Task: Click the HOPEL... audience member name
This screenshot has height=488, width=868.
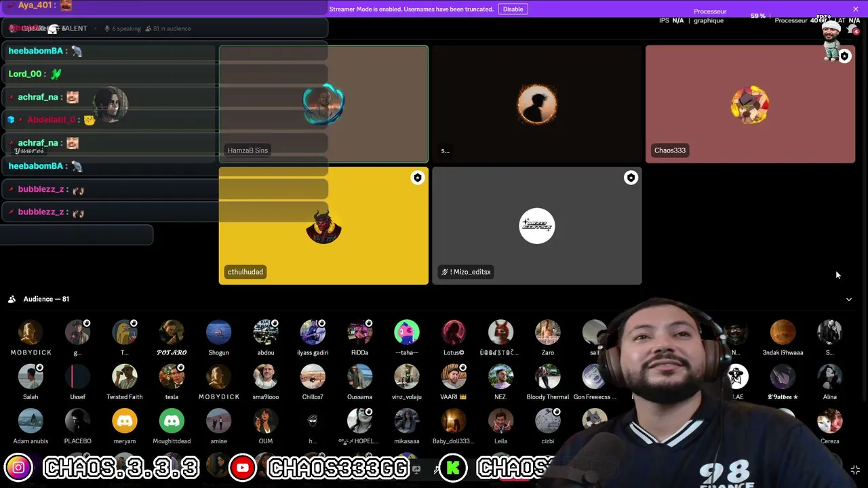Action: click(359, 441)
